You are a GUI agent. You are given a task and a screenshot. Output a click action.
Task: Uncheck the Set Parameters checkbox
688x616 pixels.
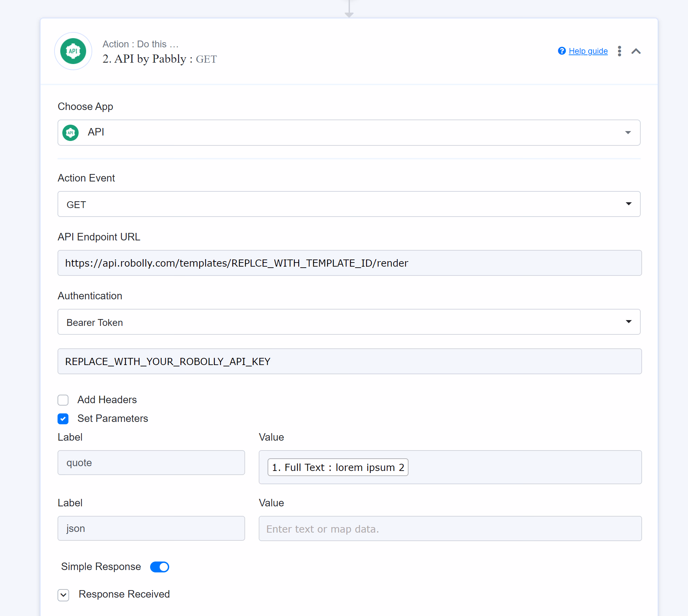pos(63,418)
